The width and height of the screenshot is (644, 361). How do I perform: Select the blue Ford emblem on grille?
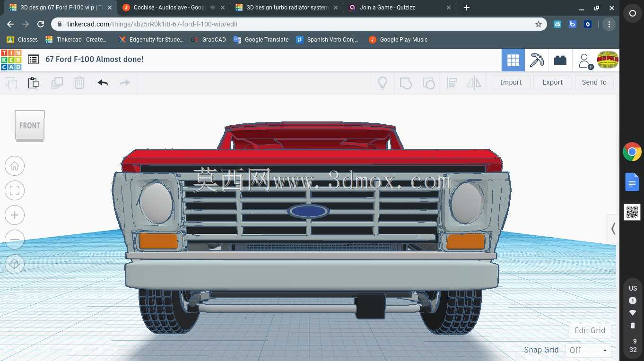[x=309, y=211]
